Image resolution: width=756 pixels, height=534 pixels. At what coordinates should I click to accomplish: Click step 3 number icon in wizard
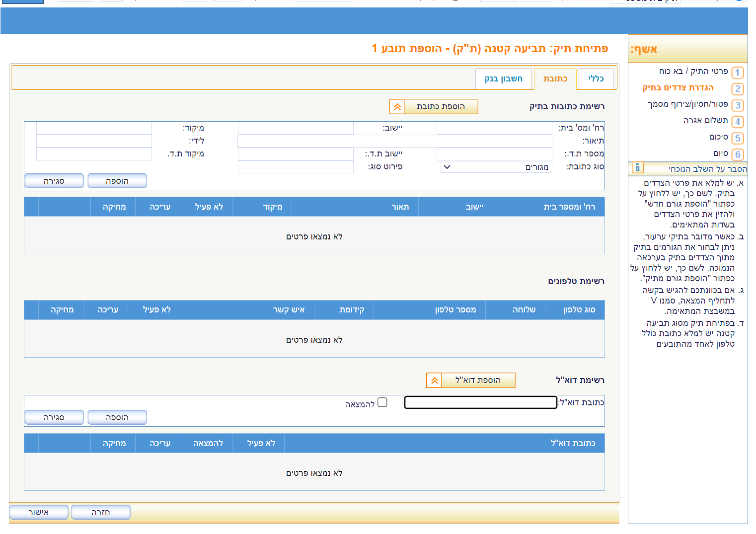(x=738, y=105)
